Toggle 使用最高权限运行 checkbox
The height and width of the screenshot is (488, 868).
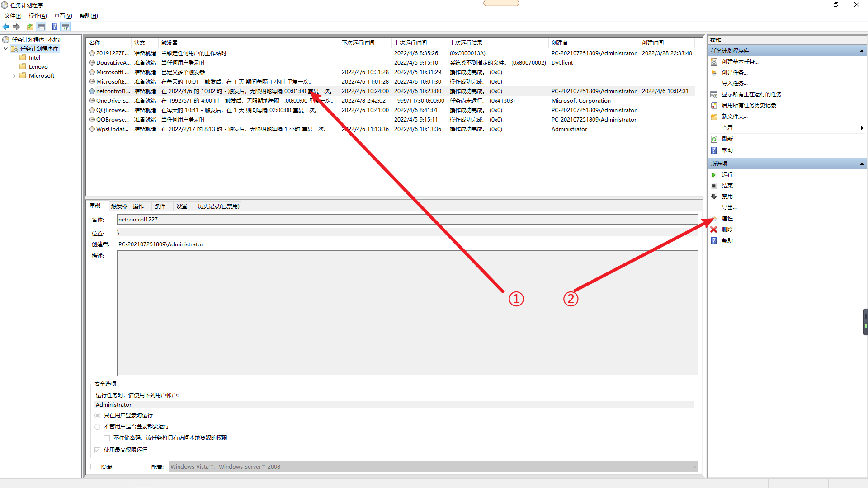(x=98, y=450)
